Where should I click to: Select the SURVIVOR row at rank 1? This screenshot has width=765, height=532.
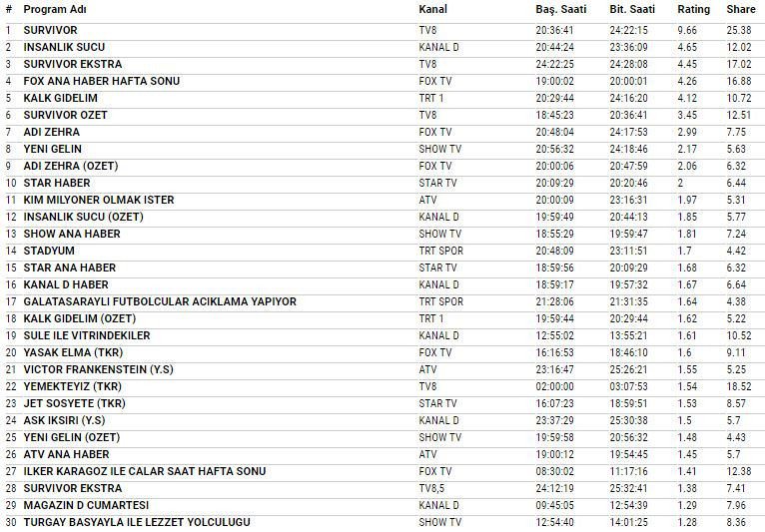point(49,30)
